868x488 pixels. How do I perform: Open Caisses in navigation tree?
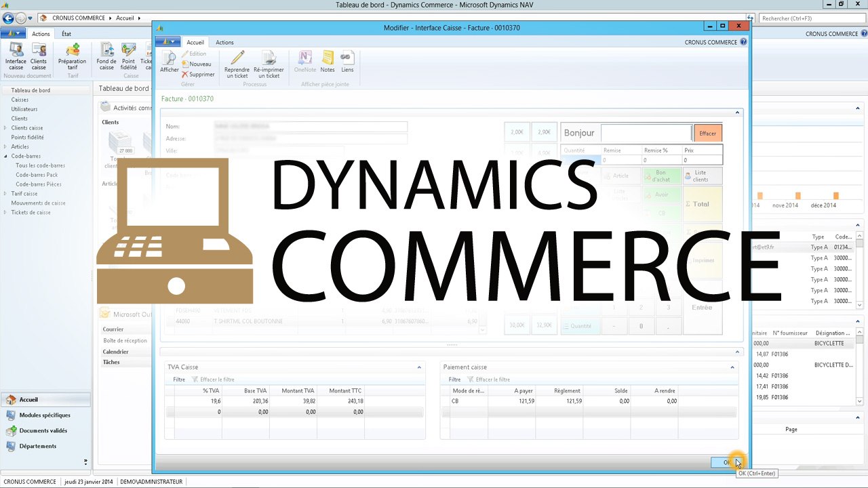click(20, 100)
